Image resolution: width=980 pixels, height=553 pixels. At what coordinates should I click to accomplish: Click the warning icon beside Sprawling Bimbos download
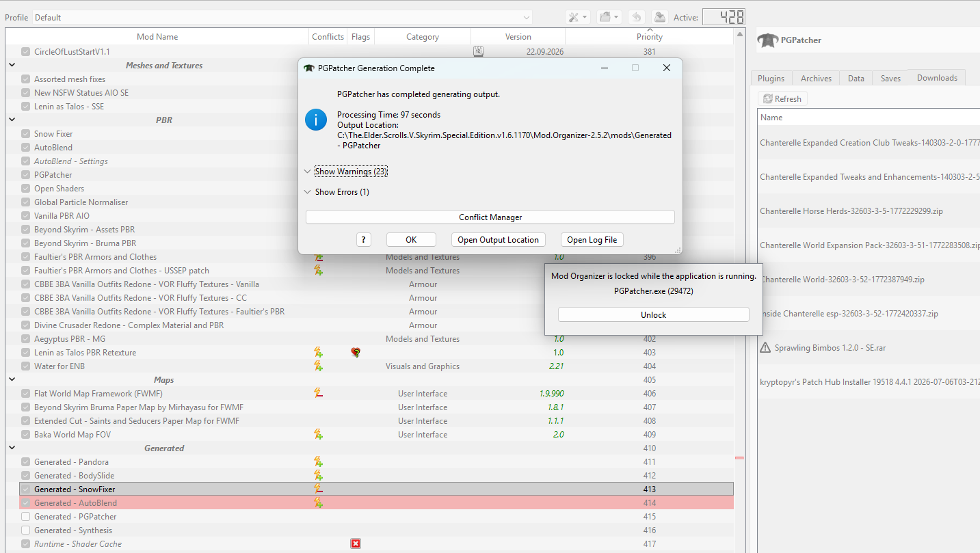click(x=766, y=348)
